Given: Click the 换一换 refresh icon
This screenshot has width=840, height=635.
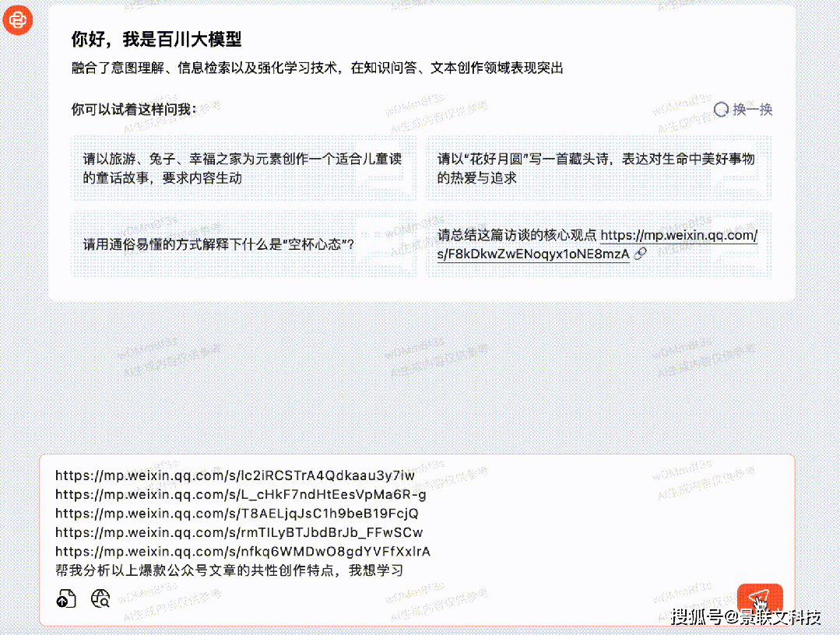Looking at the screenshot, I should point(721,110).
